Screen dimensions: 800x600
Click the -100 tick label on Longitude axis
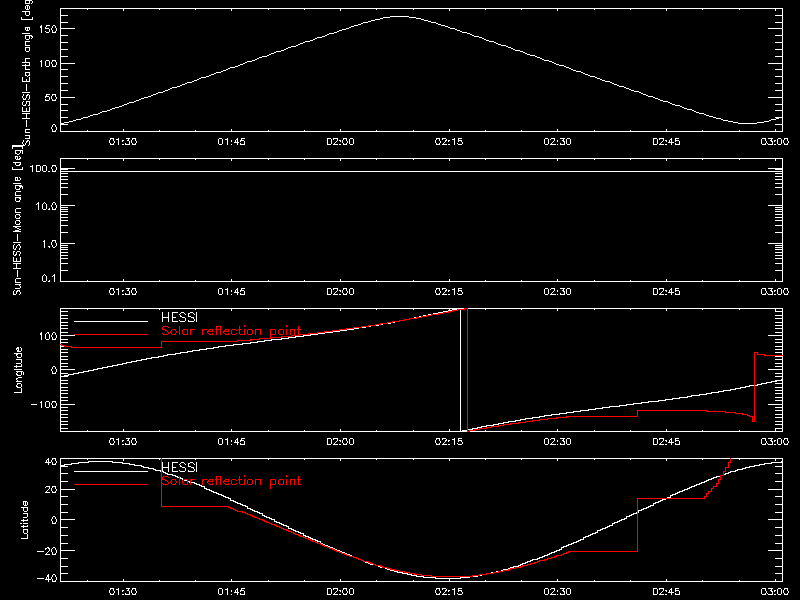click(44, 404)
